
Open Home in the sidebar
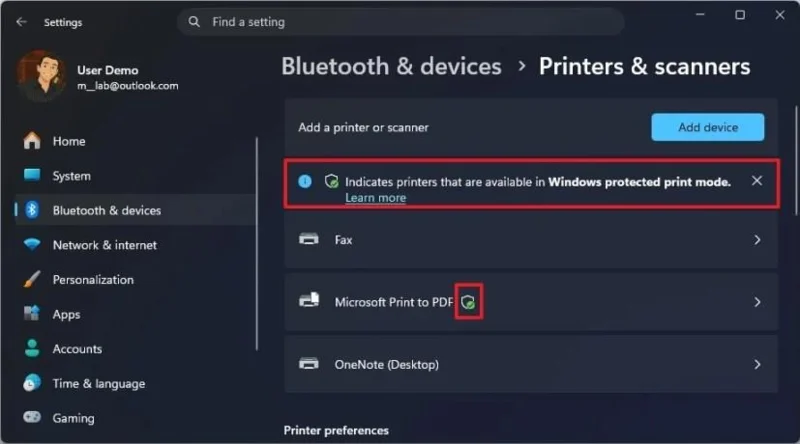[x=135, y=141]
